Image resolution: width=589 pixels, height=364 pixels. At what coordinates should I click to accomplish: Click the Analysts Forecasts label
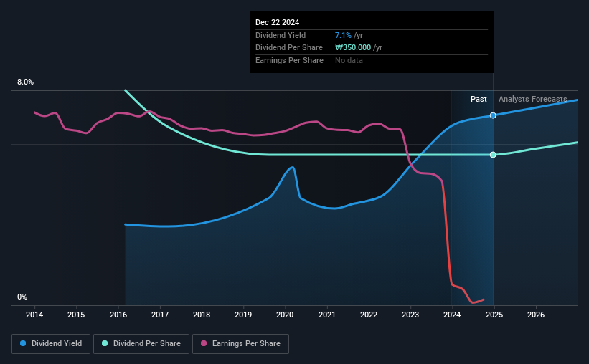click(532, 99)
